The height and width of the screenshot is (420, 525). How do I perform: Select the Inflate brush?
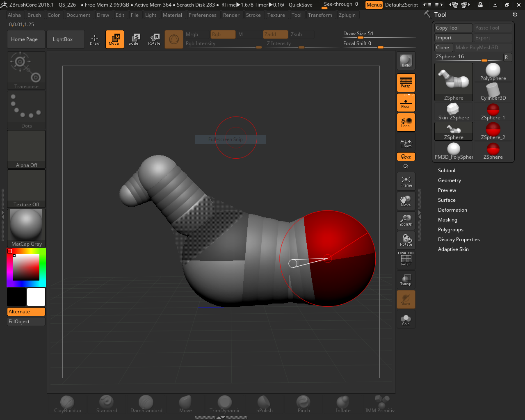[x=342, y=401]
